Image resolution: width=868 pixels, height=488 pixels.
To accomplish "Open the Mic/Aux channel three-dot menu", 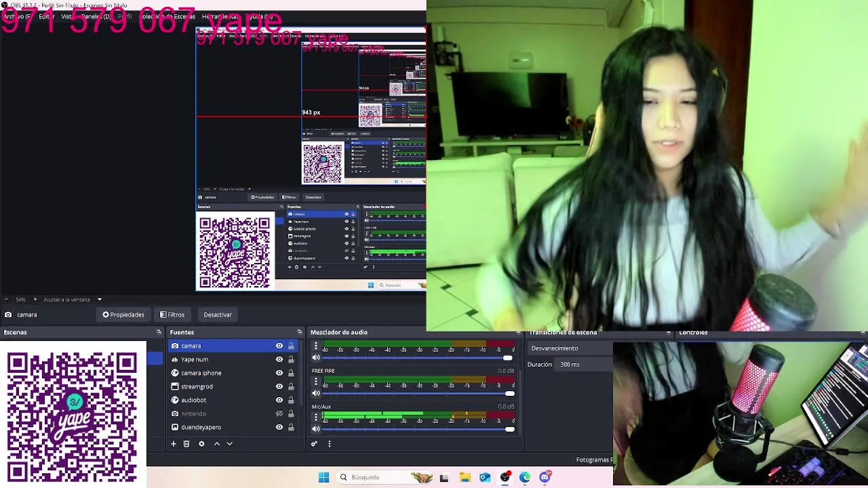I will (316, 417).
